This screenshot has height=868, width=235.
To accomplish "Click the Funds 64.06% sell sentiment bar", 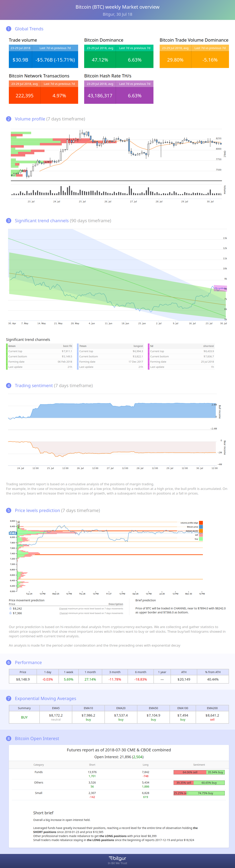I will (x=190, y=772).
